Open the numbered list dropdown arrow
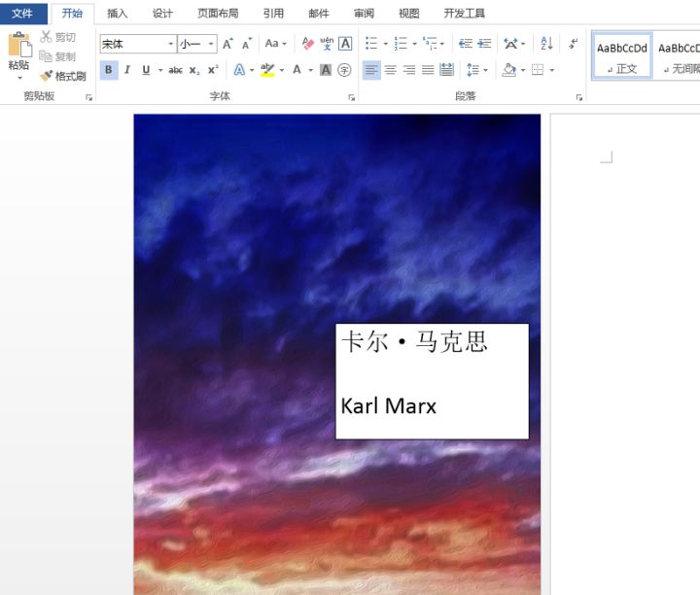Image resolution: width=700 pixels, height=595 pixels. tap(414, 44)
